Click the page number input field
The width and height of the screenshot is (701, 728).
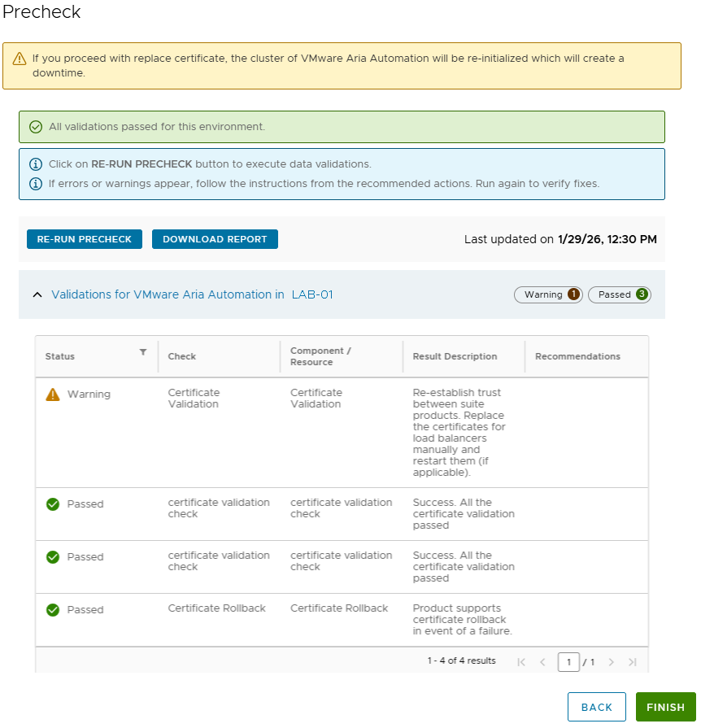(x=568, y=662)
